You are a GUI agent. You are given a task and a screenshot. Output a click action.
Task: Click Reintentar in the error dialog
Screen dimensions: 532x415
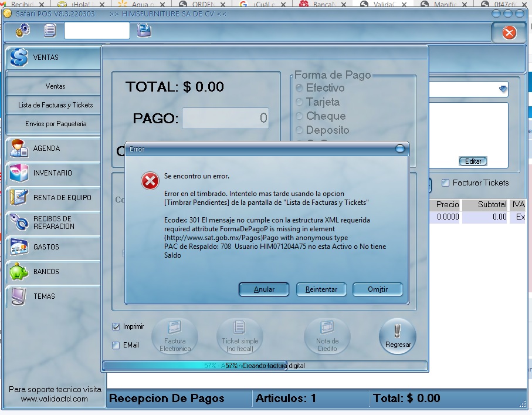[x=321, y=289]
